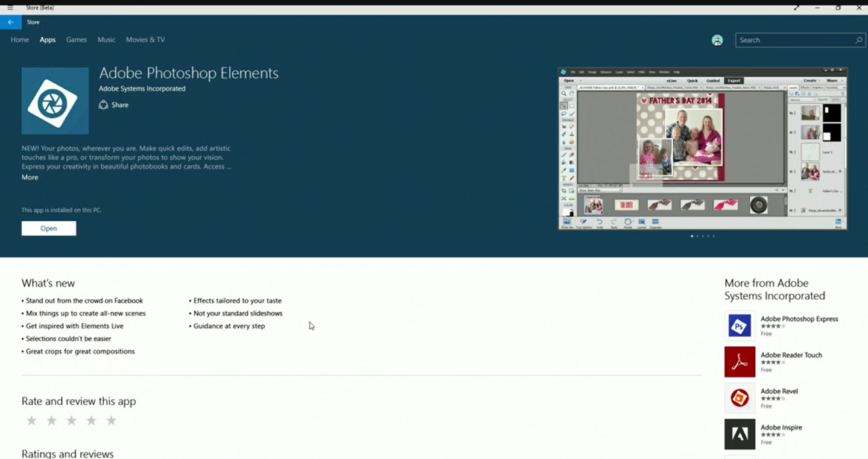The width and height of the screenshot is (868, 459).
Task: Click the Adobe Photoshop Elements app icon
Action: (55, 101)
